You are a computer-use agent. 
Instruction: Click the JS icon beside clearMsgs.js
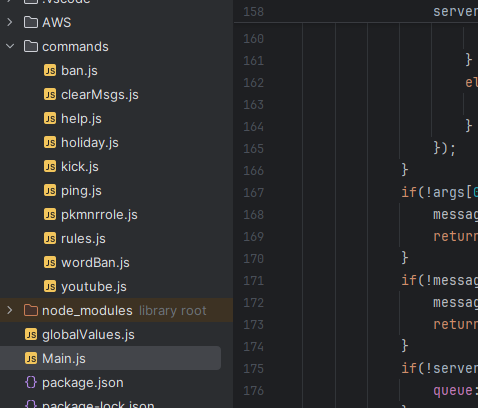point(50,94)
